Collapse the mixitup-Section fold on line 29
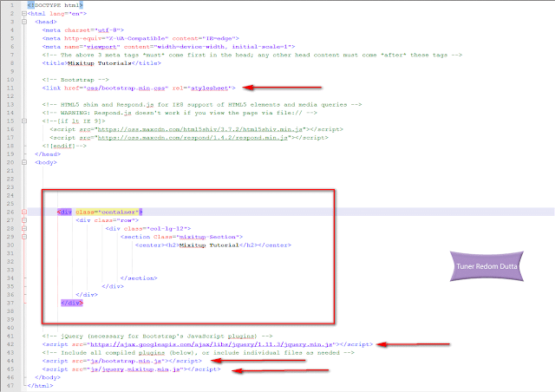The image size is (555, 392). [x=24, y=237]
